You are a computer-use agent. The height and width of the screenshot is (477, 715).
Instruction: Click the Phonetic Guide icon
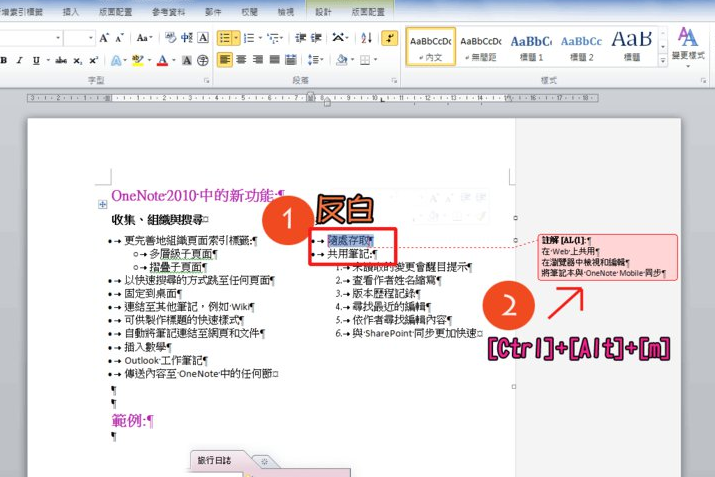click(187, 38)
